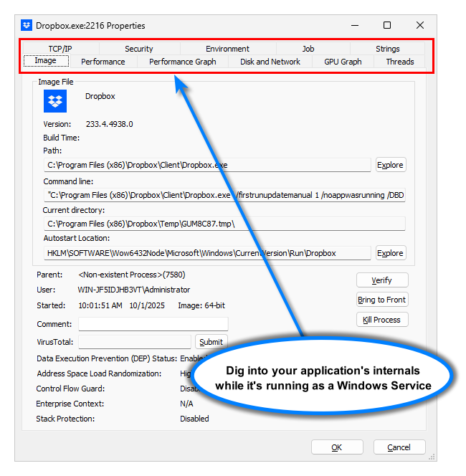Screen dimensions: 466x476
Task: Go to the Job tab
Action: tap(308, 49)
